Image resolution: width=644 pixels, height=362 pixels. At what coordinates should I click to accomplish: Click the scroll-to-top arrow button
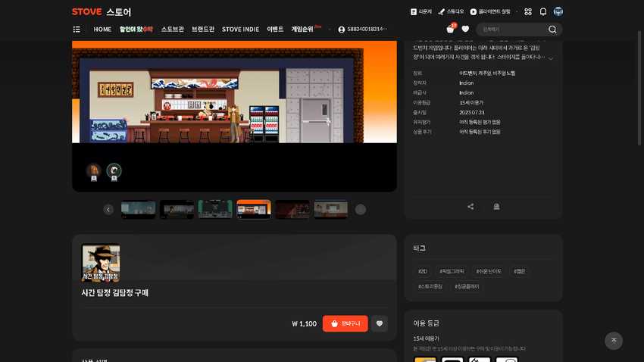click(x=614, y=341)
